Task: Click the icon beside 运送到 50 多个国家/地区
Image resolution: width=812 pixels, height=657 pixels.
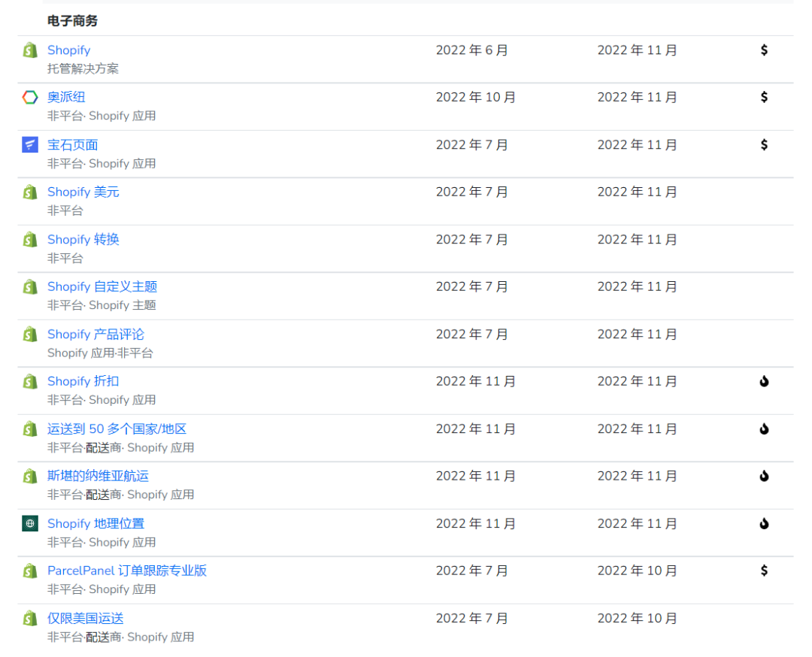Action: 30,429
